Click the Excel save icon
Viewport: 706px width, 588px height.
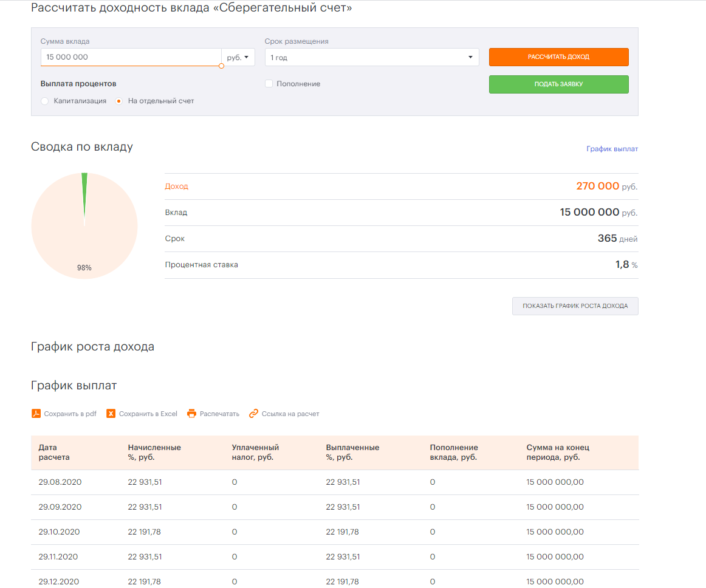coord(111,413)
